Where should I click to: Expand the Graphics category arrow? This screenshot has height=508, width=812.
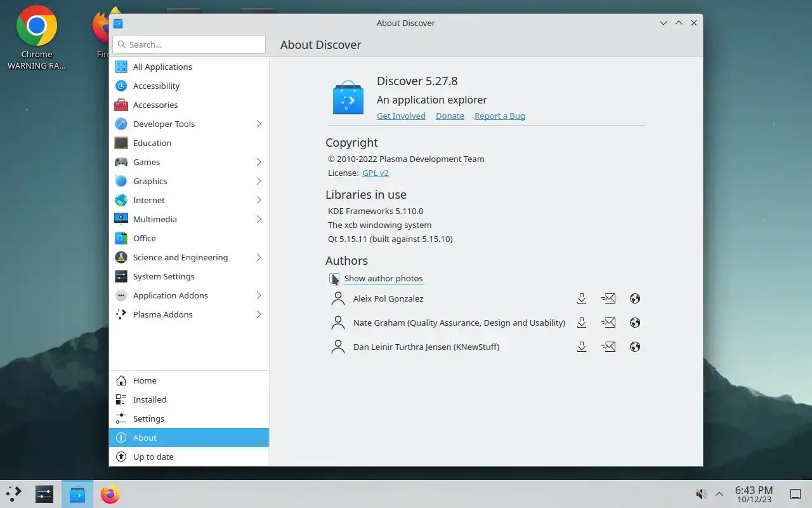point(259,181)
